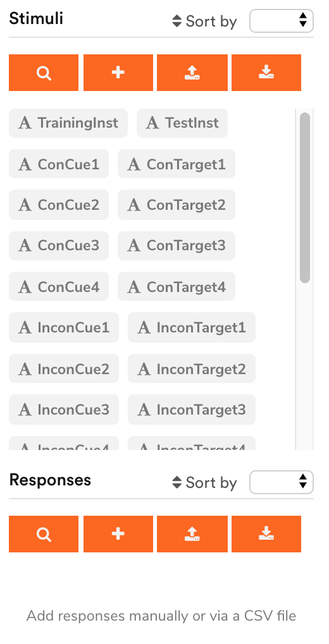Toggle Stimuli sort order arrows
This screenshot has width=329, height=644.
point(177,21)
